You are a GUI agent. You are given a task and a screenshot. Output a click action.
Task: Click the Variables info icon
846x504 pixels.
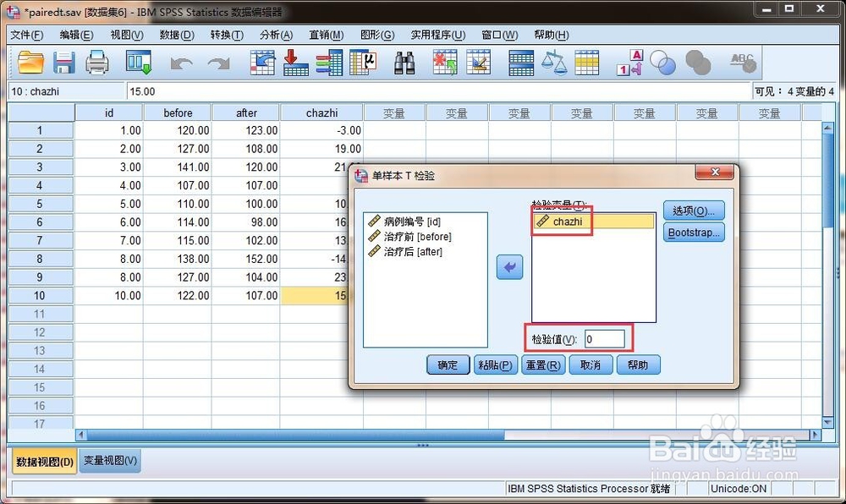[329, 63]
